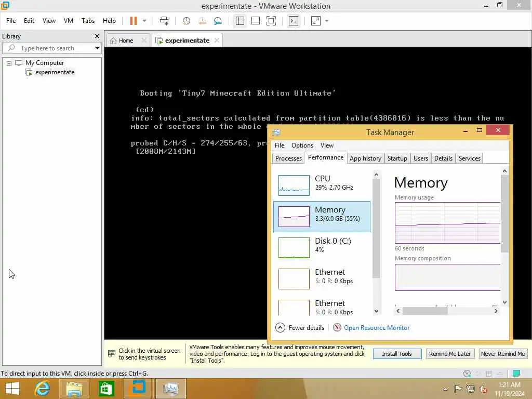The image size is (532, 399).
Task: Open Task Manager's File menu
Action: [x=280, y=145]
